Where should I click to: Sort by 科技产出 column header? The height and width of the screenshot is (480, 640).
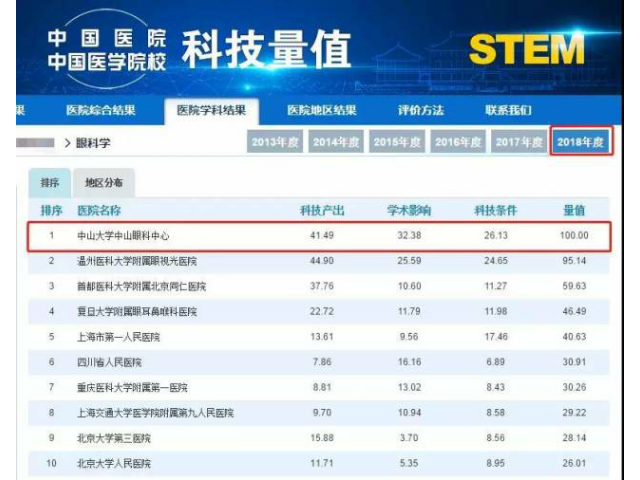click(322, 211)
